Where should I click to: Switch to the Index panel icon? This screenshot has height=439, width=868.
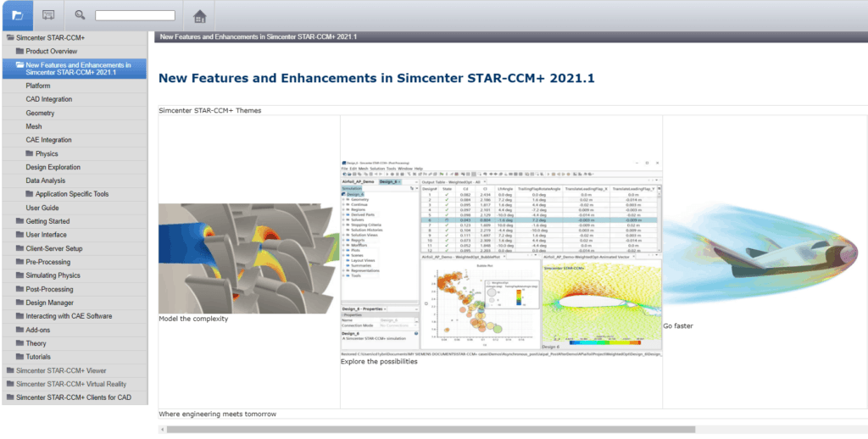pyautogui.click(x=49, y=15)
